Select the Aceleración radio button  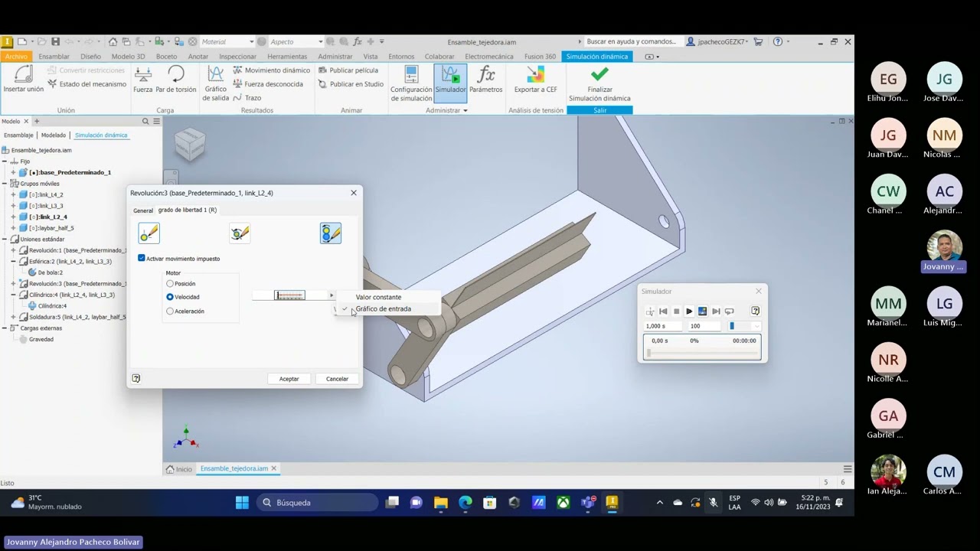(x=170, y=311)
